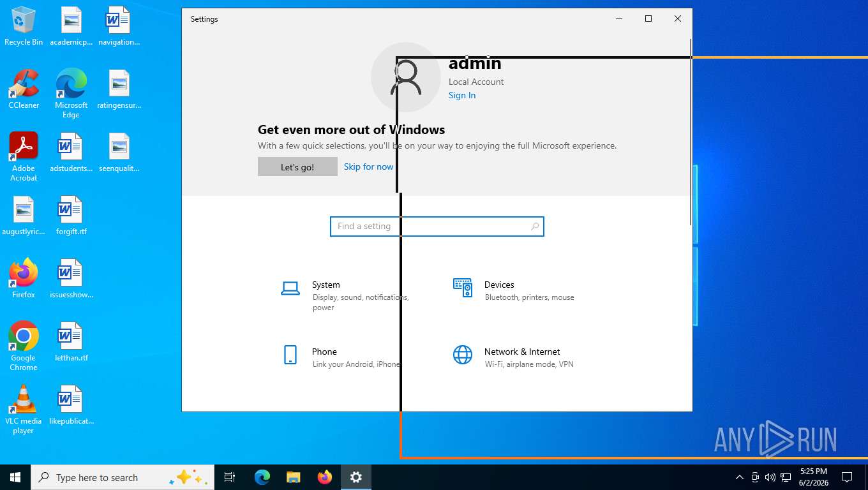868x490 pixels.
Task: Maximize the Settings window
Action: [x=648, y=19]
